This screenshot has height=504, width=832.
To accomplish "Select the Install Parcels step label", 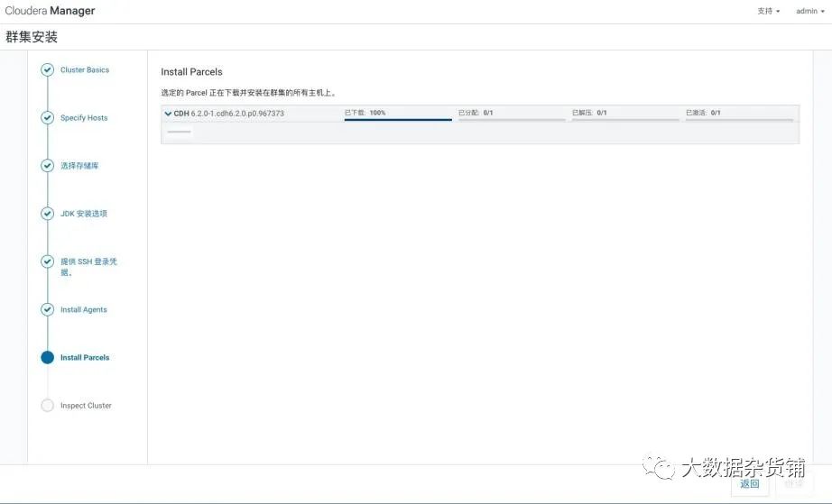I will [84, 358].
